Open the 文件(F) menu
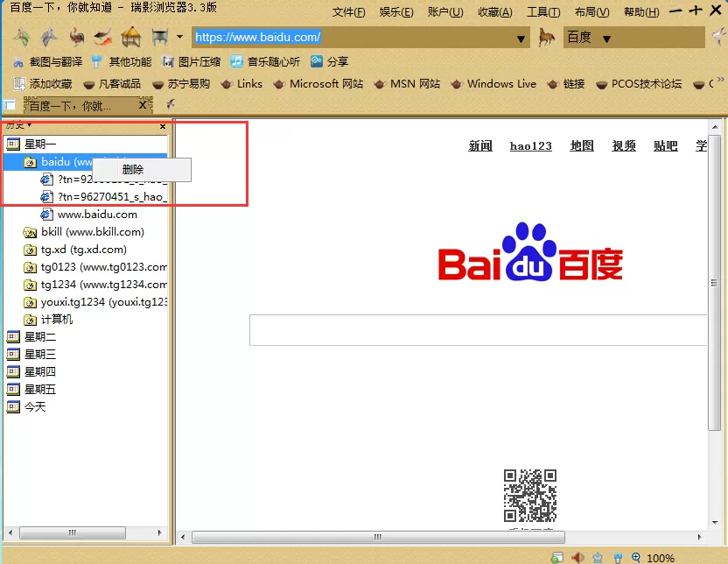This screenshot has height=564, width=728. [x=348, y=12]
